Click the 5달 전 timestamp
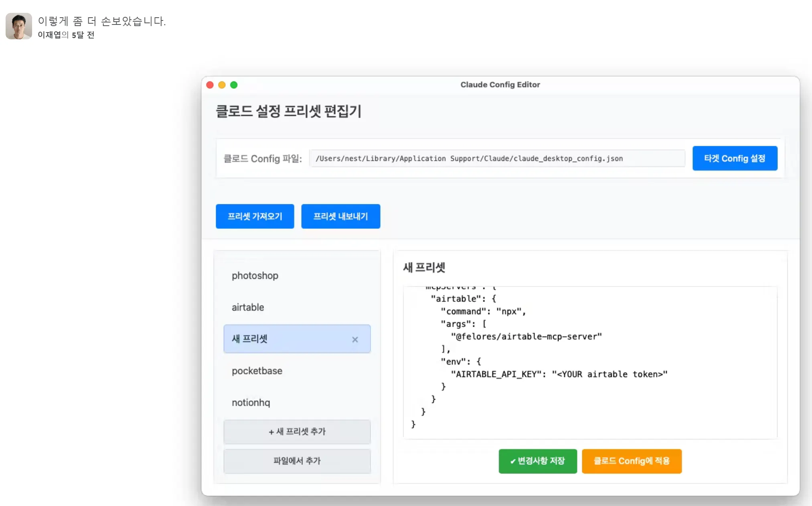Viewport: 812px width, 506px height. [x=83, y=35]
